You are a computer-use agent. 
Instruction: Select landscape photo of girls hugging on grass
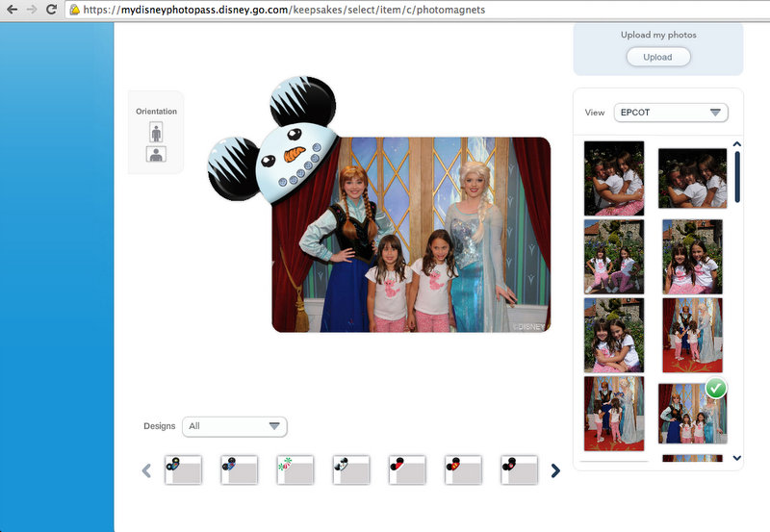pos(692,178)
